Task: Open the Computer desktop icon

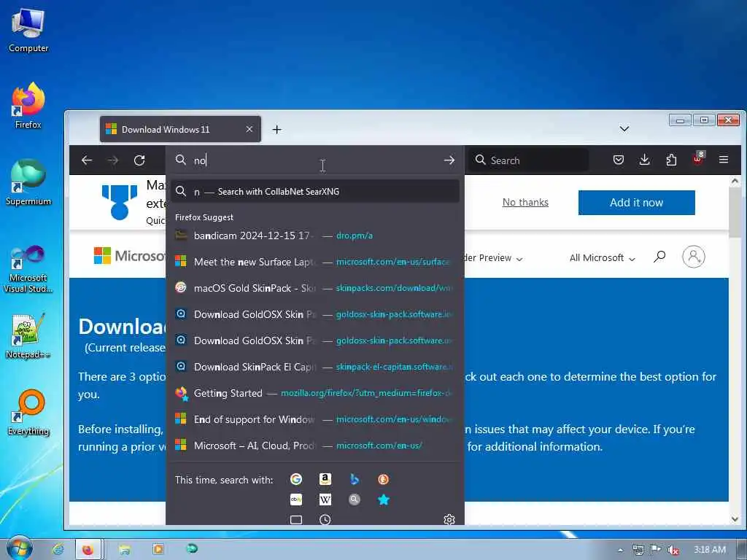Action: [x=28, y=30]
